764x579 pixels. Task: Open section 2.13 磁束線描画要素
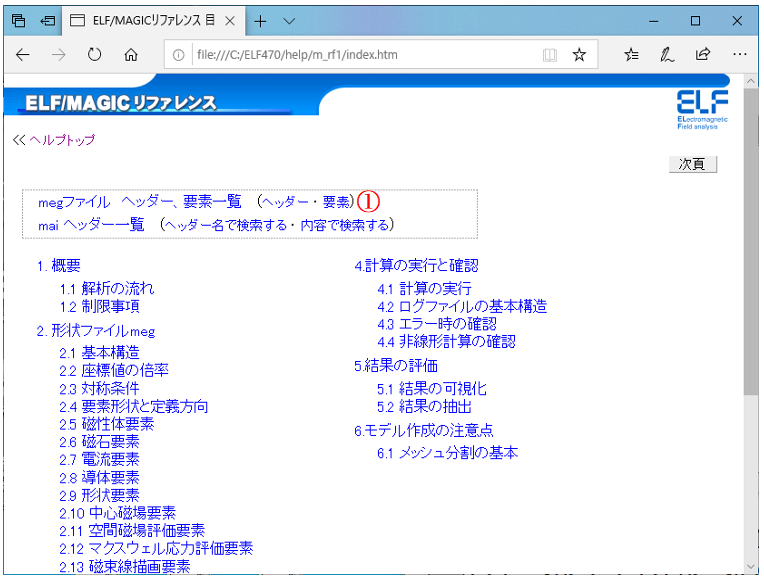coord(125,567)
